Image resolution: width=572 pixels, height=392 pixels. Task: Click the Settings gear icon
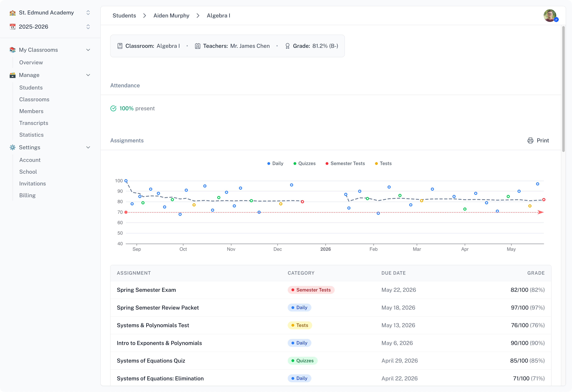pyautogui.click(x=12, y=147)
